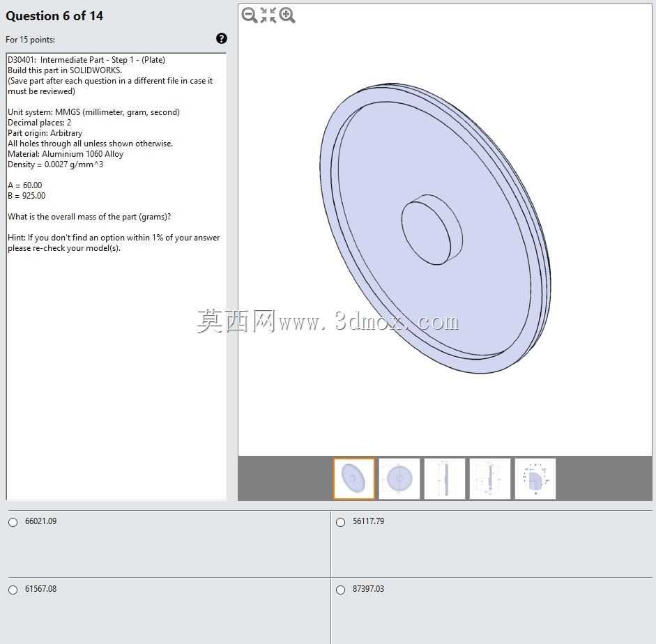The width and height of the screenshot is (656, 644).
Task: Select the answer option 87397.03
Action: pos(341,590)
